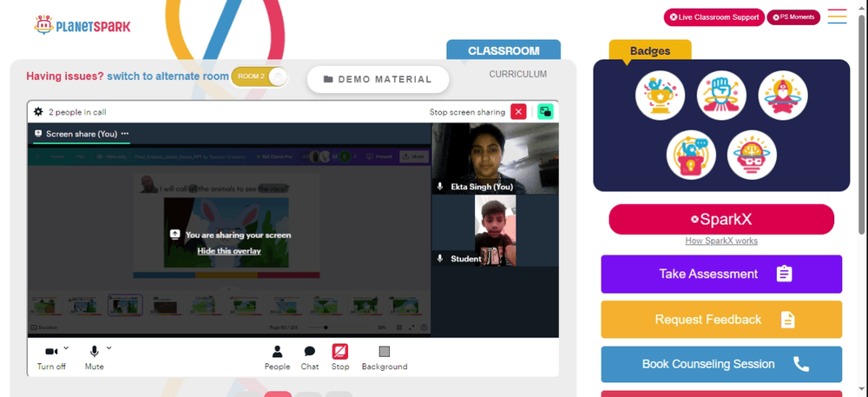Open the hamburger menu at top right
This screenshot has height=397, width=868.
[x=837, y=17]
